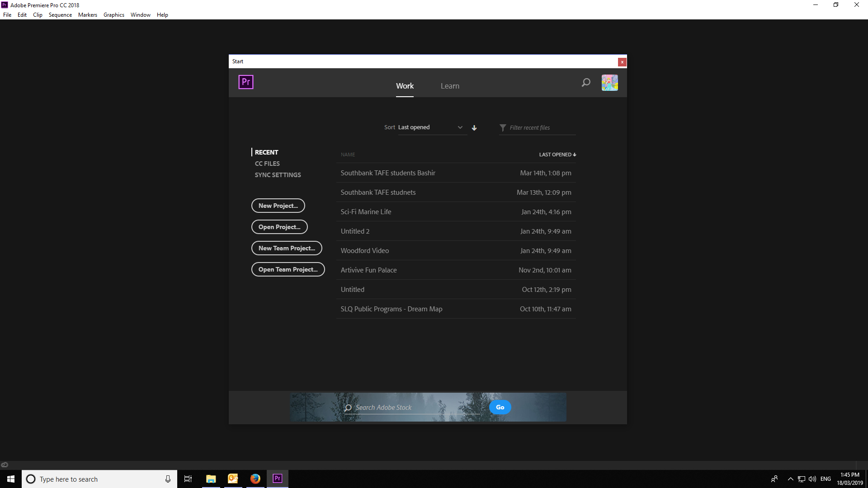Toggle sort direction arrow next to Sort

(x=474, y=128)
